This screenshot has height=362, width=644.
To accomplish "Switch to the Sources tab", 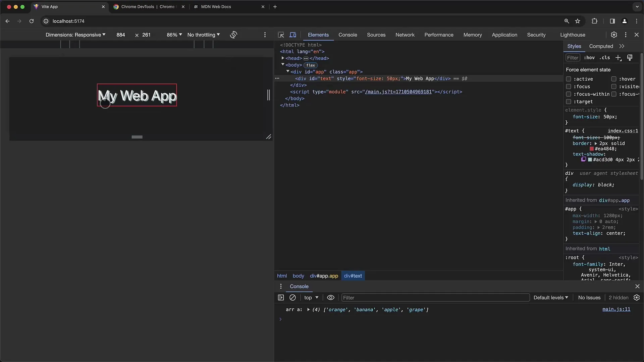I will tap(376, 35).
